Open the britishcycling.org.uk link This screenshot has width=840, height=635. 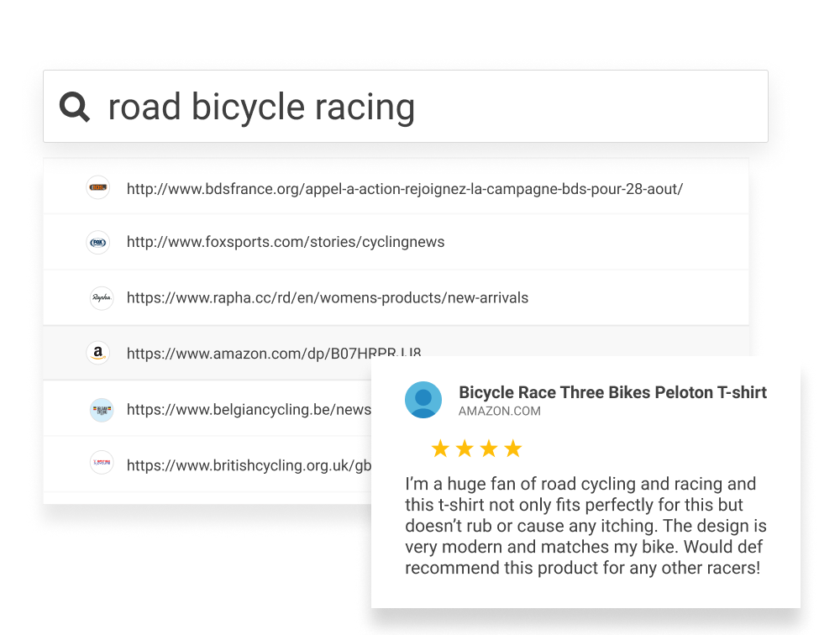pos(249,465)
